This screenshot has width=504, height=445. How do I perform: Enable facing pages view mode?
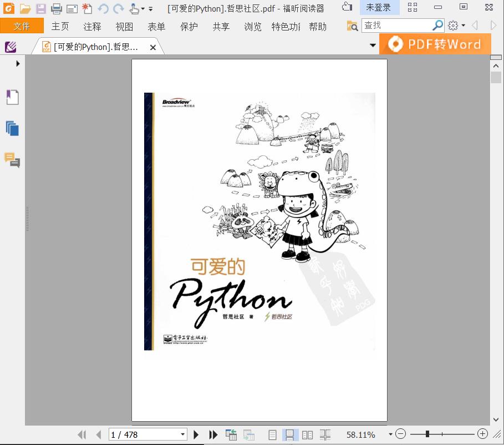307,435
